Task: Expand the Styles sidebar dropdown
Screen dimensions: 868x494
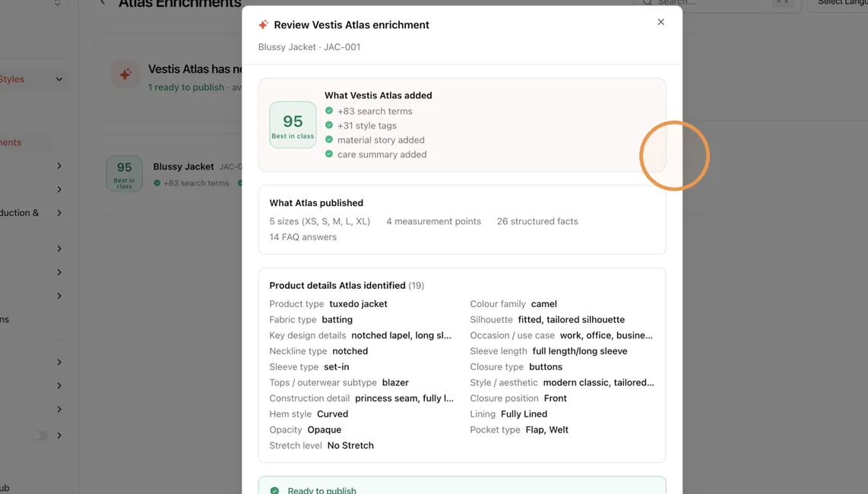Action: click(59, 79)
